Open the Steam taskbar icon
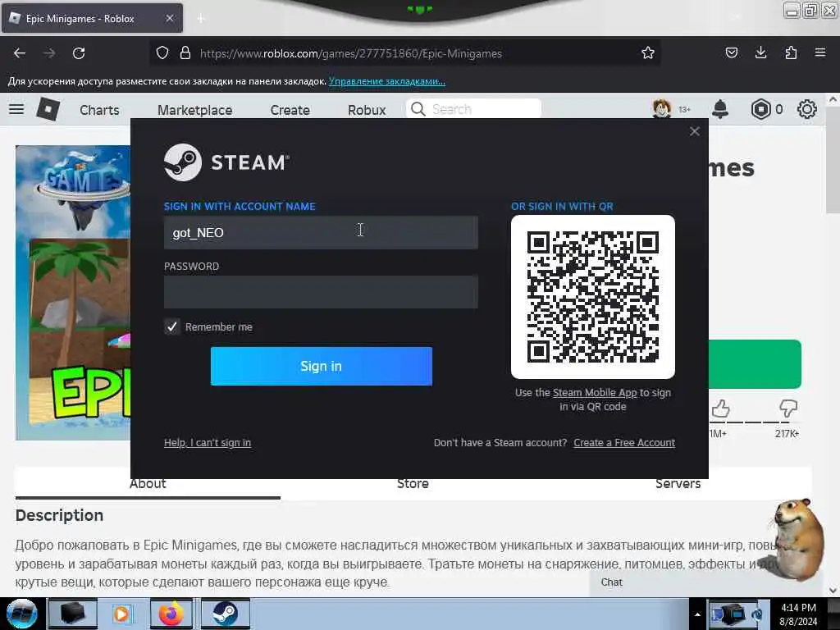Viewport: 840px width, 630px height. tap(225, 614)
